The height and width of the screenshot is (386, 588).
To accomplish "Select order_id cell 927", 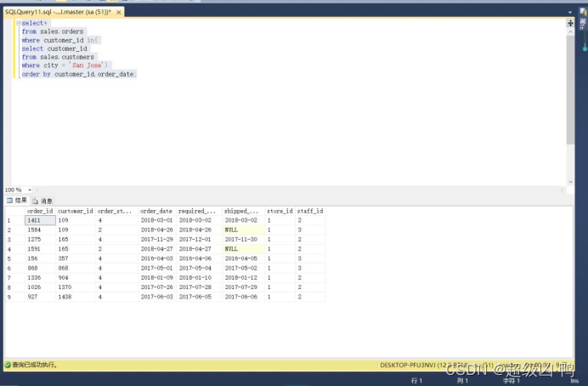I will (x=40, y=297).
